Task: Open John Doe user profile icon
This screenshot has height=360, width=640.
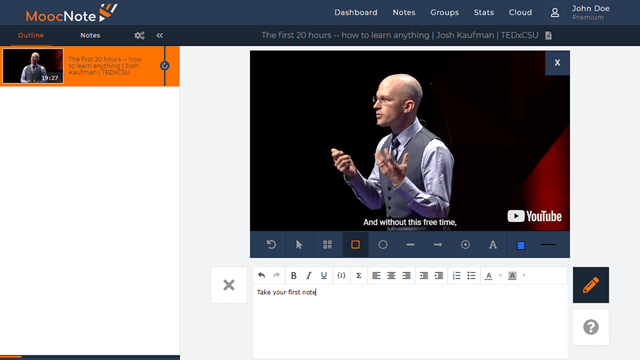Action: [x=555, y=13]
